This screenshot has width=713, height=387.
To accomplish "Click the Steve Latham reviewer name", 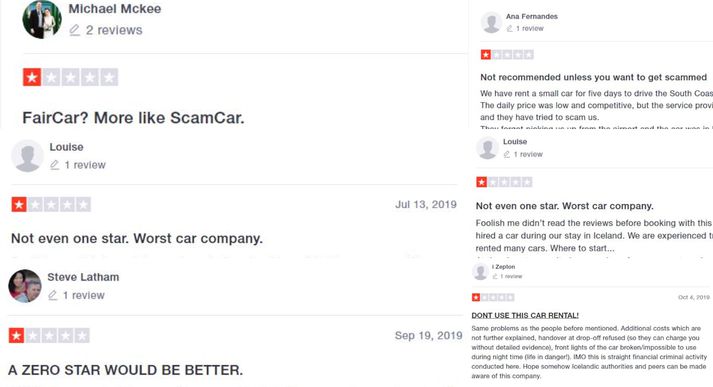I will pos(83,277).
